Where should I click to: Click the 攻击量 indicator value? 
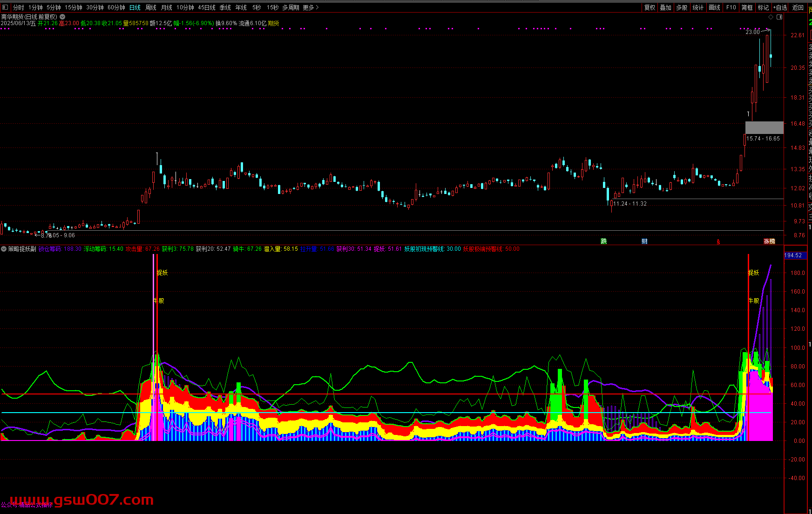click(142, 249)
